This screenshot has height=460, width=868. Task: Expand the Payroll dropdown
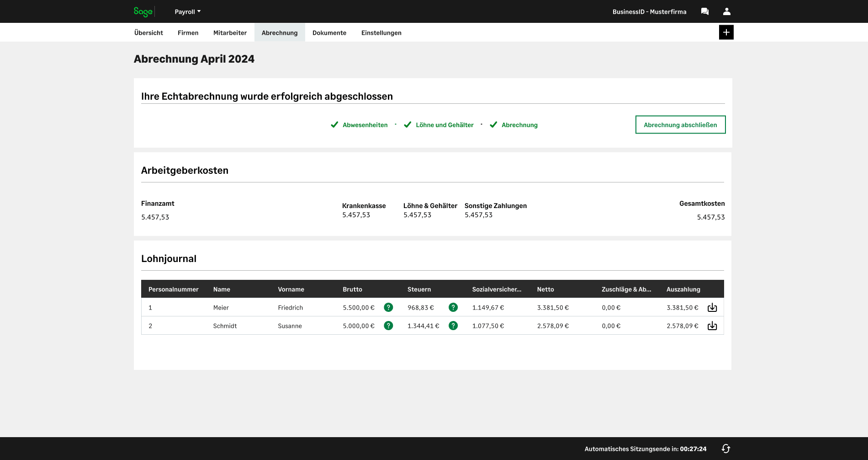[x=188, y=12]
